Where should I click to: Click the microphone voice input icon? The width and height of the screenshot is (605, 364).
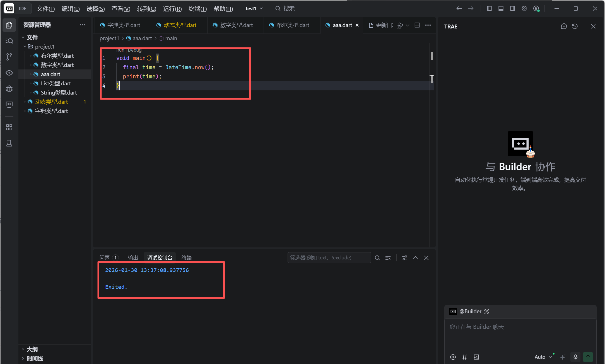point(575,357)
